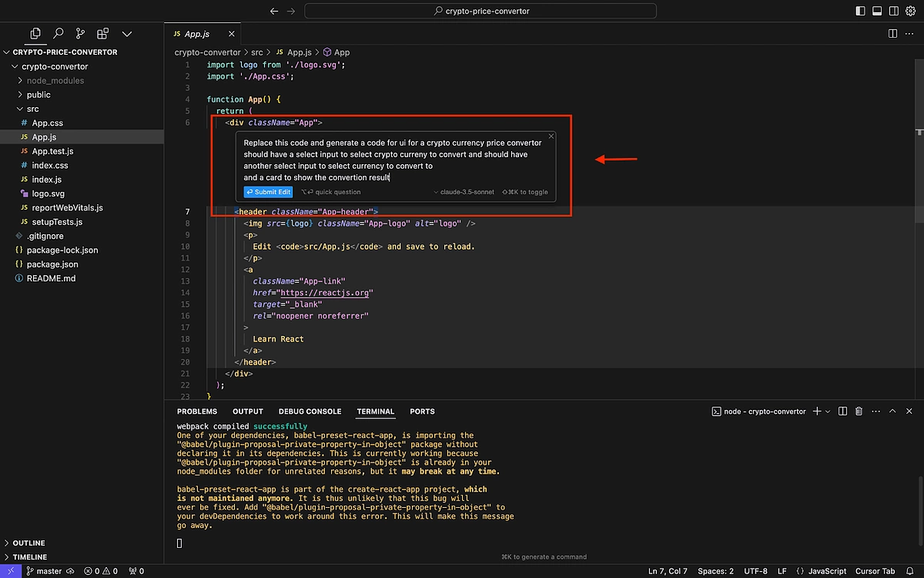Expand the node_modules folder
Viewport: 924px width, 578px height.
[55, 80]
